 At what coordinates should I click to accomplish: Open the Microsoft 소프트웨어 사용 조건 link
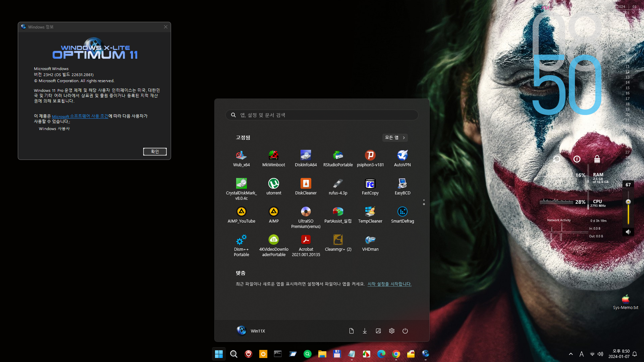80,116
